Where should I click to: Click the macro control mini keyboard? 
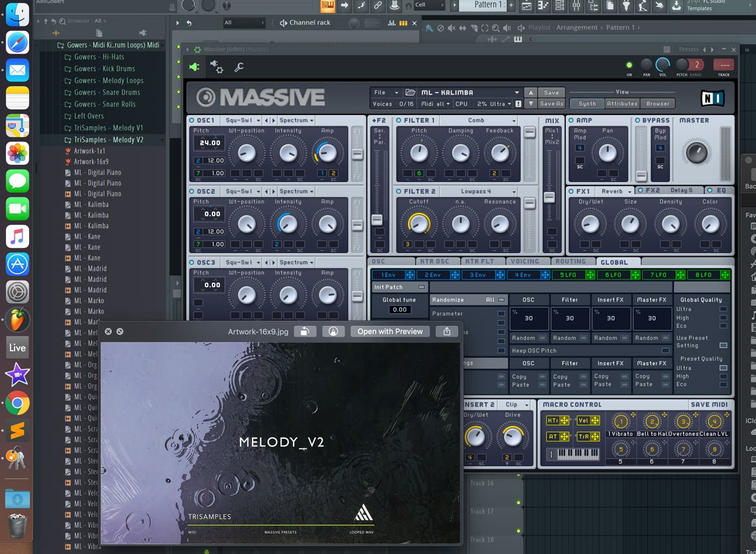(573, 454)
